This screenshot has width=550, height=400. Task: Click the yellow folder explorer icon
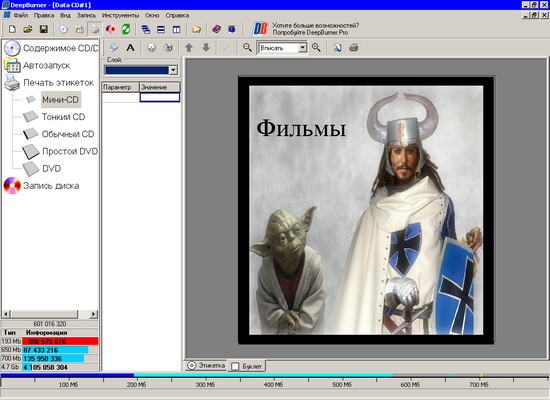click(x=196, y=29)
